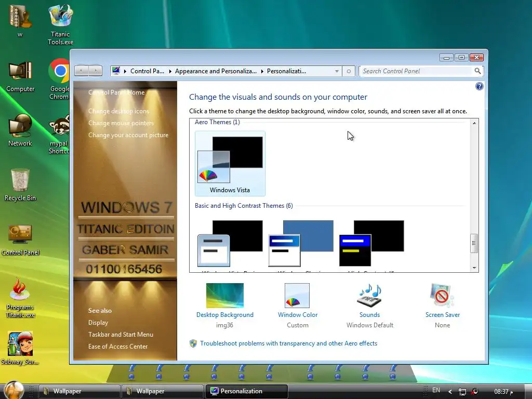Click the Search Control Panel field

point(417,71)
